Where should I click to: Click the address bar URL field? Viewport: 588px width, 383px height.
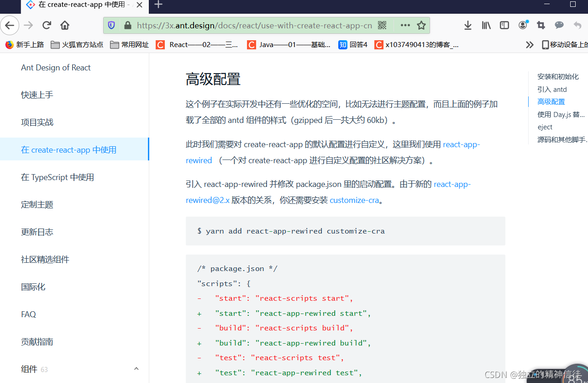click(254, 25)
